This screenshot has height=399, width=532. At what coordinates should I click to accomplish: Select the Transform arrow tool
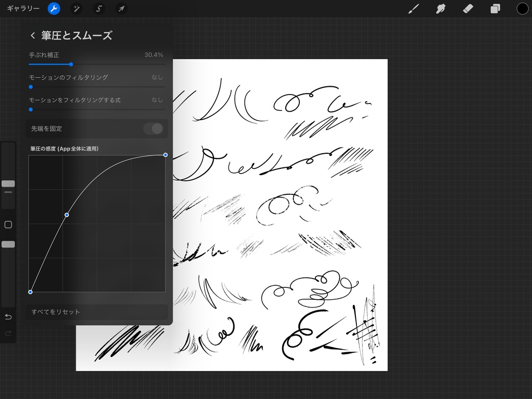tap(122, 8)
